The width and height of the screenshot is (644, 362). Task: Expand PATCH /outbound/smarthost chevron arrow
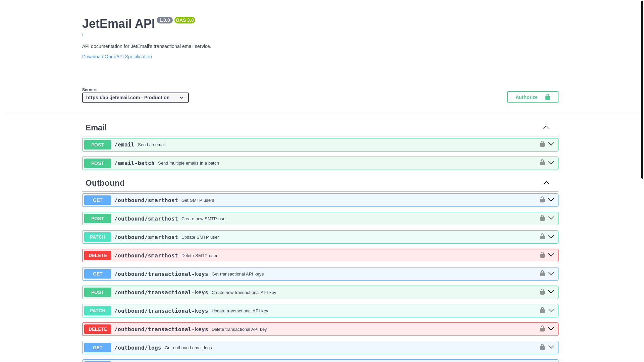click(x=551, y=237)
